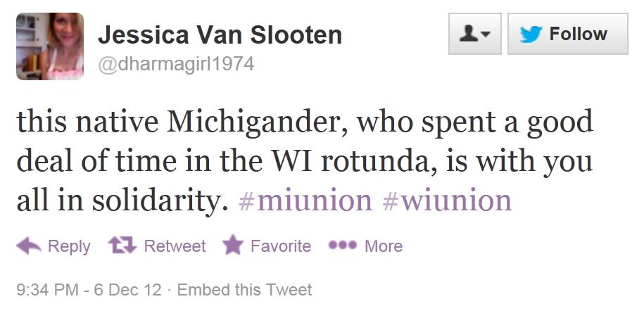Click the person silhouette user actions icon
The height and width of the screenshot is (318, 644).
pos(468,34)
